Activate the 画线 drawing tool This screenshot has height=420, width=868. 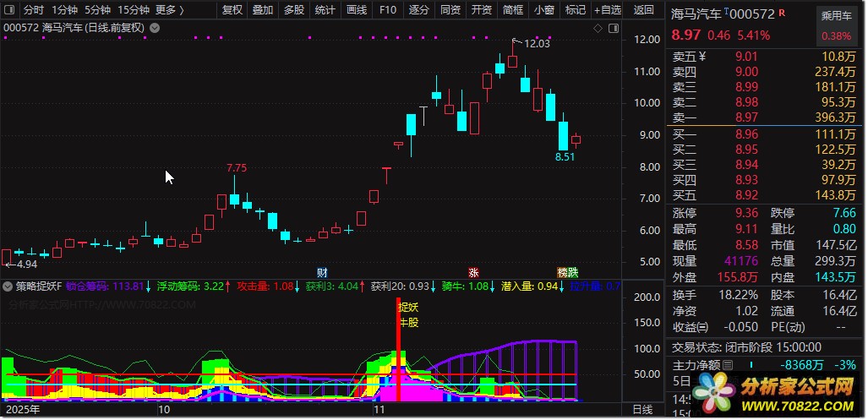click(x=357, y=10)
